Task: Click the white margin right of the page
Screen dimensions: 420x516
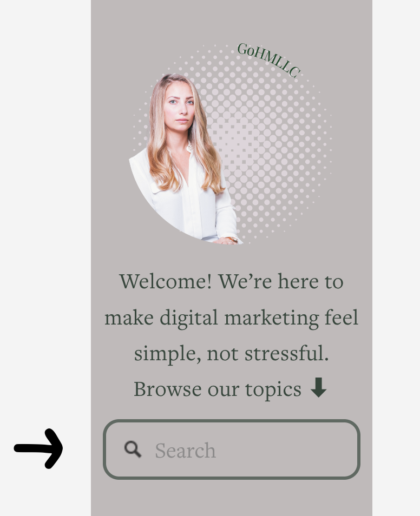Action: (396, 258)
